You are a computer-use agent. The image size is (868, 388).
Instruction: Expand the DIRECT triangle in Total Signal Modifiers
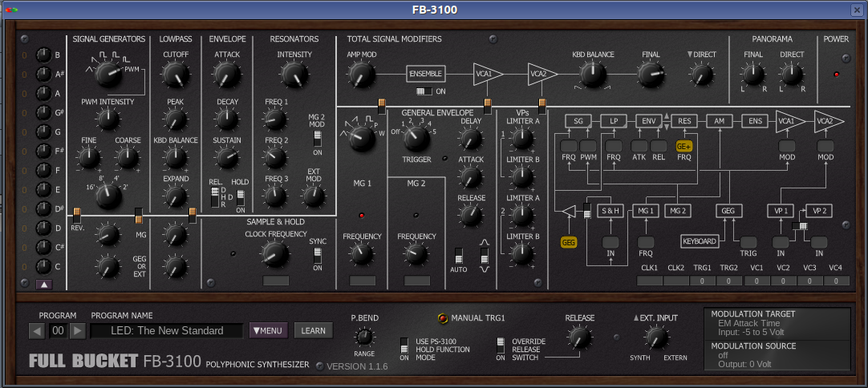coord(690,55)
